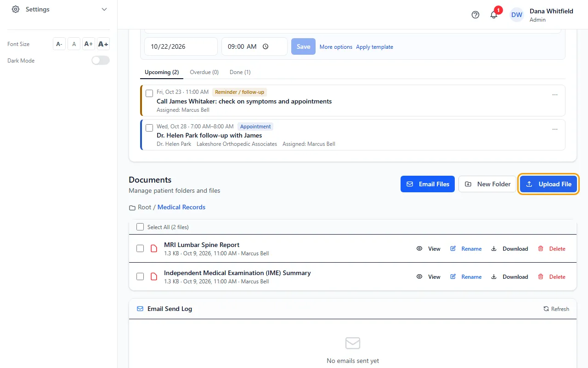Switch to the Done (1) tab

pos(240,72)
